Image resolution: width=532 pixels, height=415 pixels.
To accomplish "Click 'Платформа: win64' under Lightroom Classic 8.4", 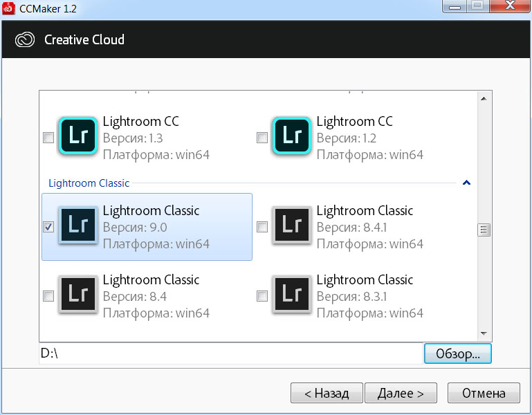I will tap(156, 313).
